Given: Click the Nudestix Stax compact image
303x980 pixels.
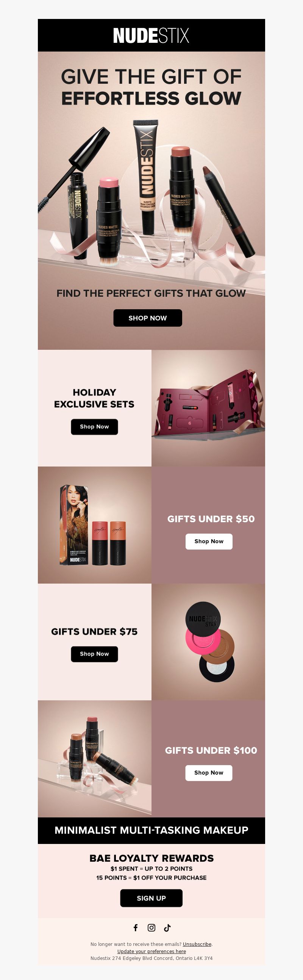Looking at the screenshot, I should coord(208,642).
